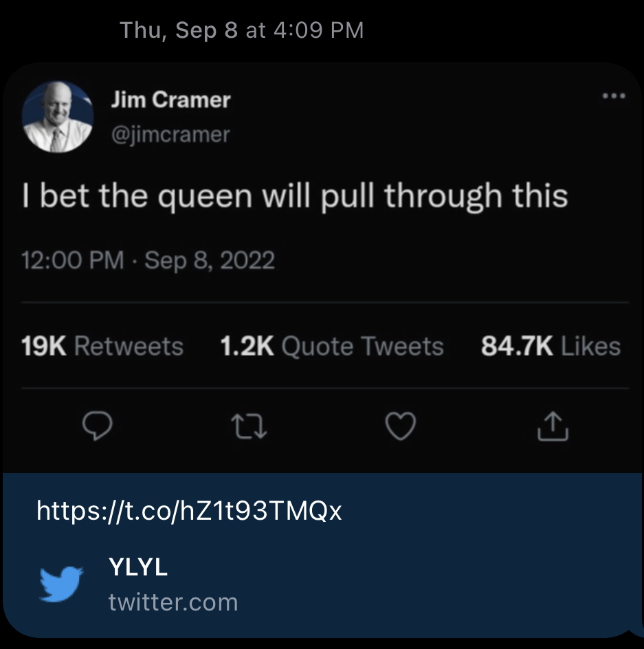Image resolution: width=644 pixels, height=649 pixels.
Task: Open Jim Cramer's profile picture
Action: (x=58, y=117)
